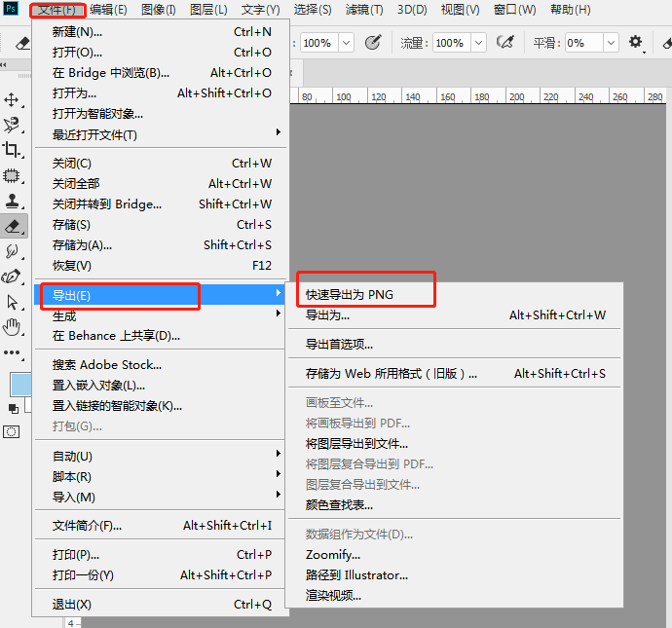Choose Close All (关闭全部)
Viewport: 672px width, 628px height.
[x=160, y=184]
